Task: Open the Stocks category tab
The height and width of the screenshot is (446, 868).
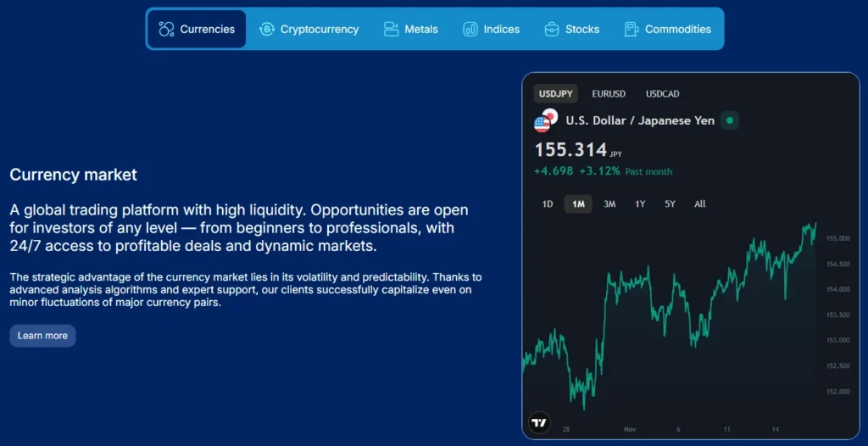Action: [572, 29]
